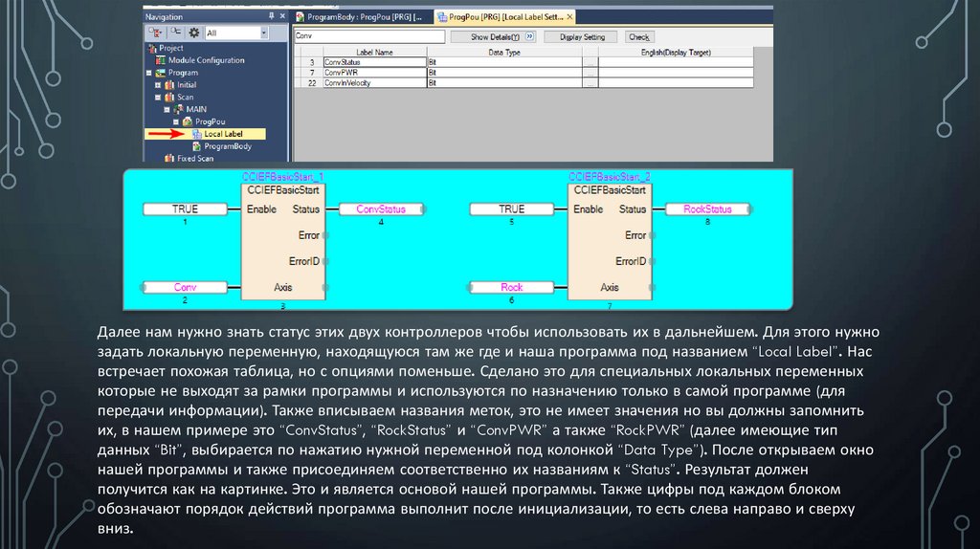Click Data Type column header
The height and width of the screenshot is (549, 980).
click(x=504, y=53)
